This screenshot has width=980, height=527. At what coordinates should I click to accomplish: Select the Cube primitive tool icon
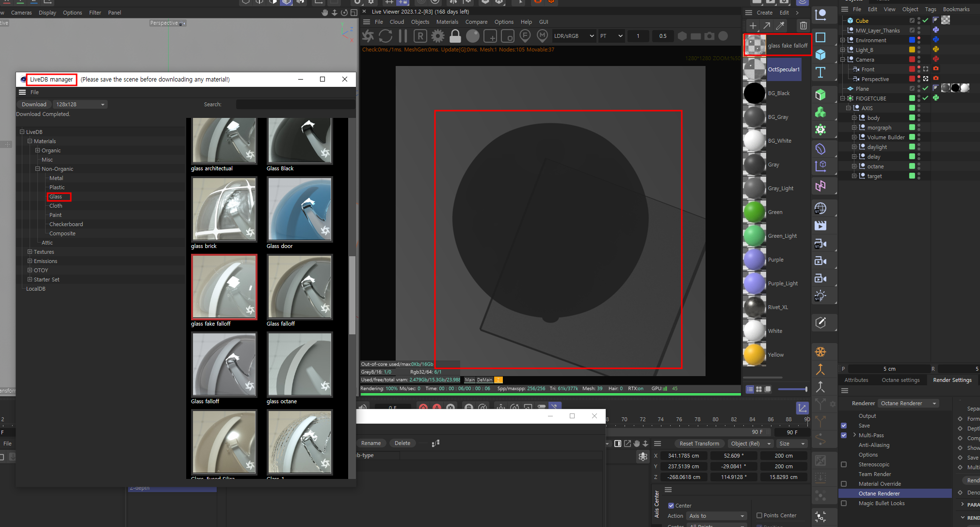click(x=820, y=54)
